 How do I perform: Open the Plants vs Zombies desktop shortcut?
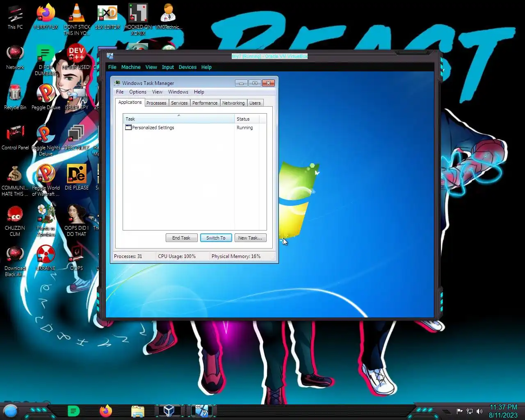click(46, 221)
